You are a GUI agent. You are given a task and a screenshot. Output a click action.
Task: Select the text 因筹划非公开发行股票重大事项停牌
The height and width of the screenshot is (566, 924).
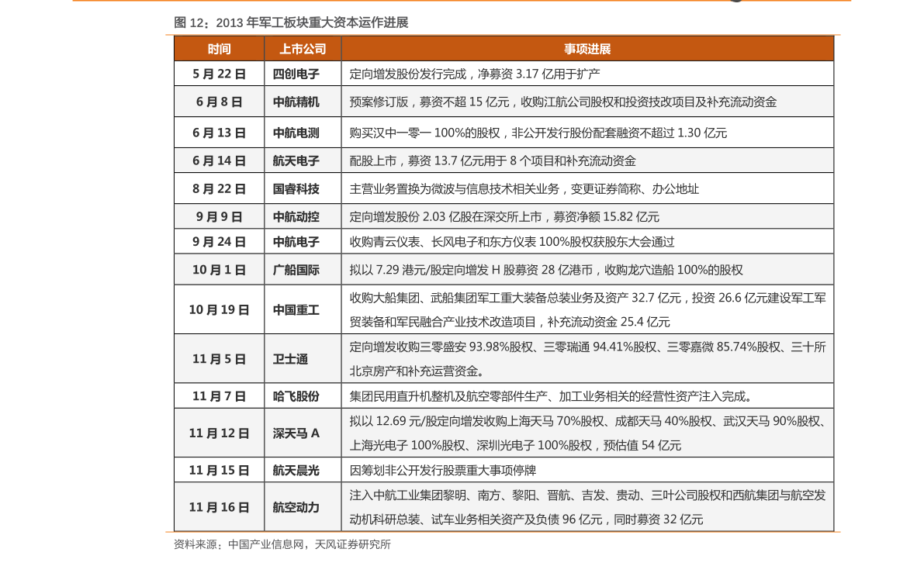442,471
